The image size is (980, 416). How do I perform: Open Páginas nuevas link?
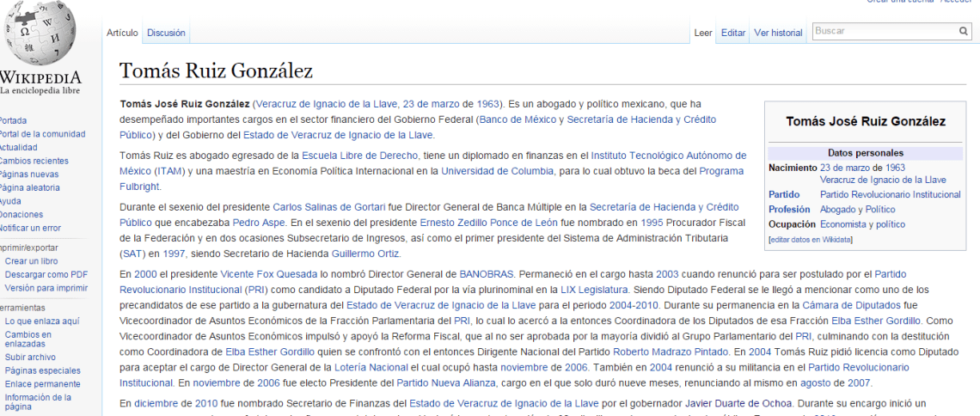point(28,174)
